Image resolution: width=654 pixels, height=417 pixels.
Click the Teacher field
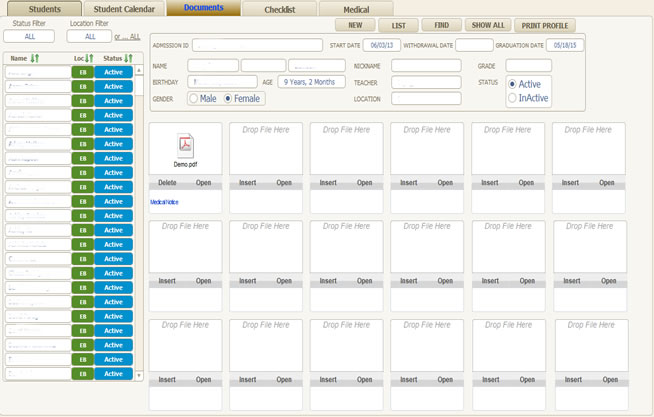tap(426, 83)
